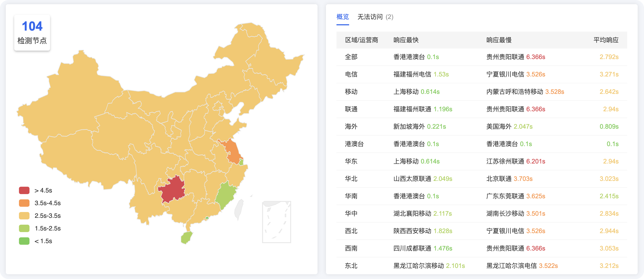
Task: Select the green Fujian province on map
Action: [225, 196]
